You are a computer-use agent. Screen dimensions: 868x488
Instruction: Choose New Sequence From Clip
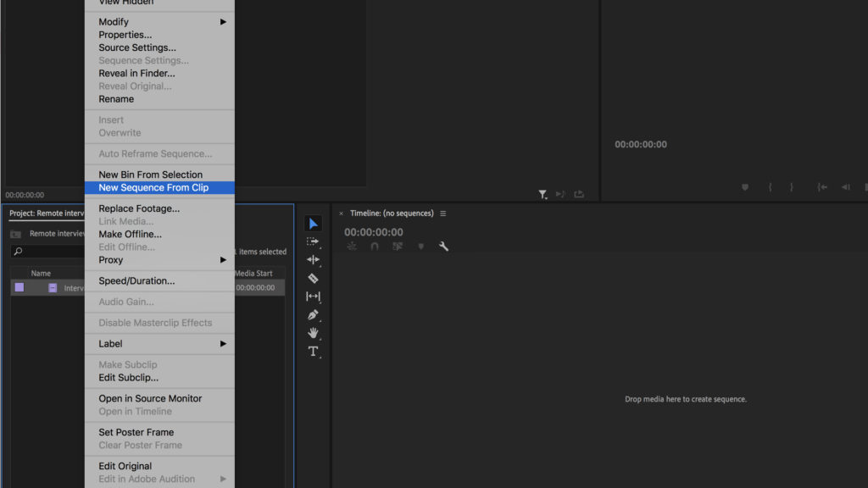tap(159, 187)
